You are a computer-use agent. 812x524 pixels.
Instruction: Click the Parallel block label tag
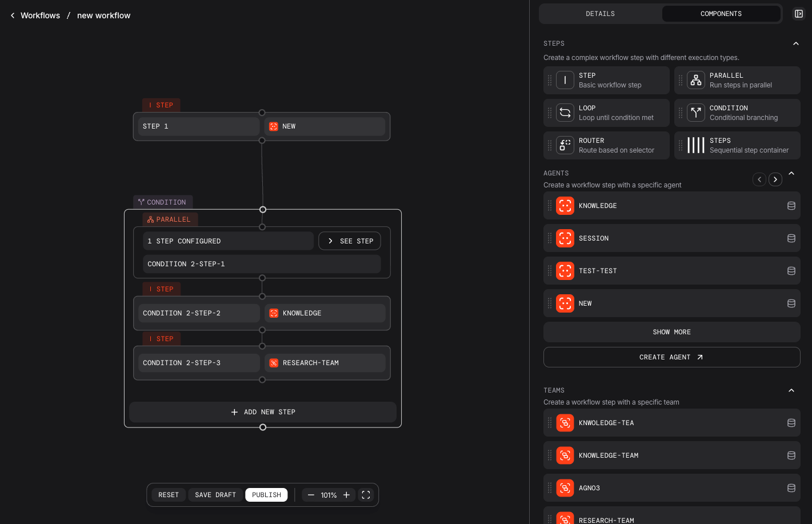pyautogui.click(x=170, y=219)
